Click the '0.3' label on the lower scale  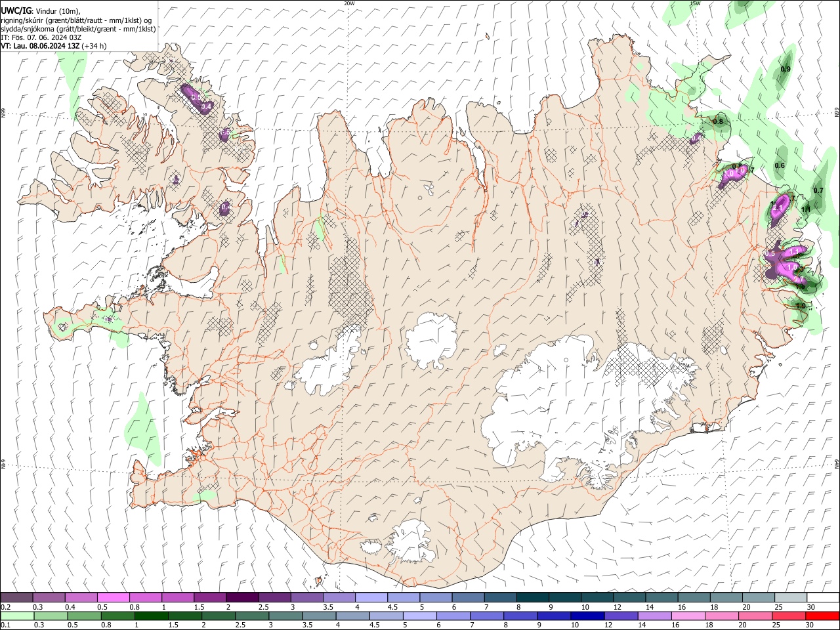39,625
